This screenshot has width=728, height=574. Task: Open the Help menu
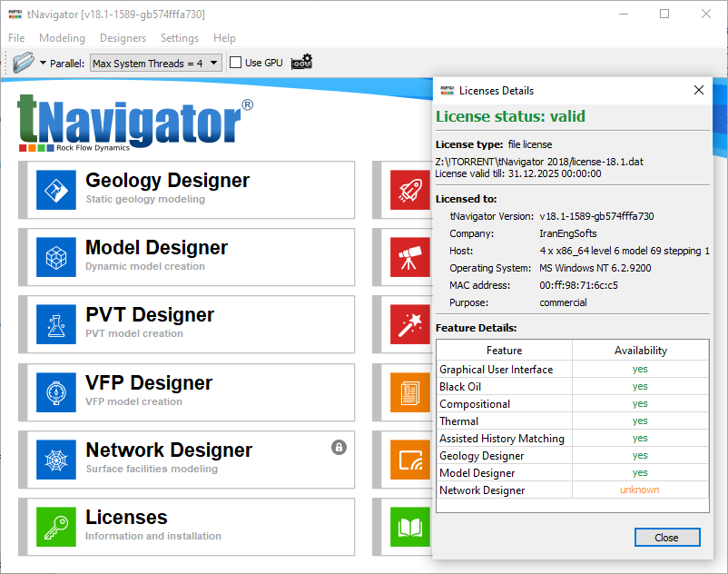(x=225, y=38)
